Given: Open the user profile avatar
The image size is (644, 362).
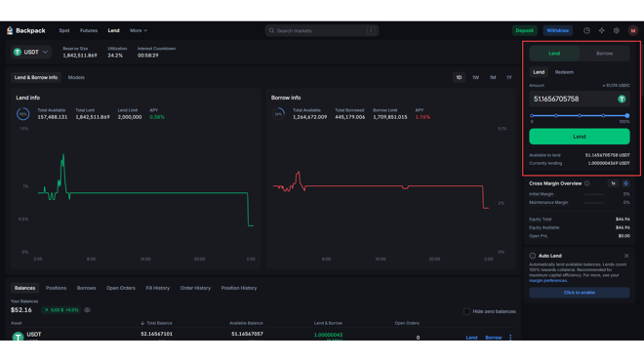Looking at the screenshot, I should click(633, 31).
